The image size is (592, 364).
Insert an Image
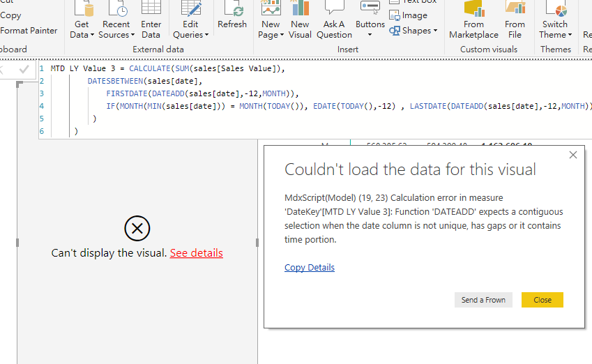[x=409, y=15]
